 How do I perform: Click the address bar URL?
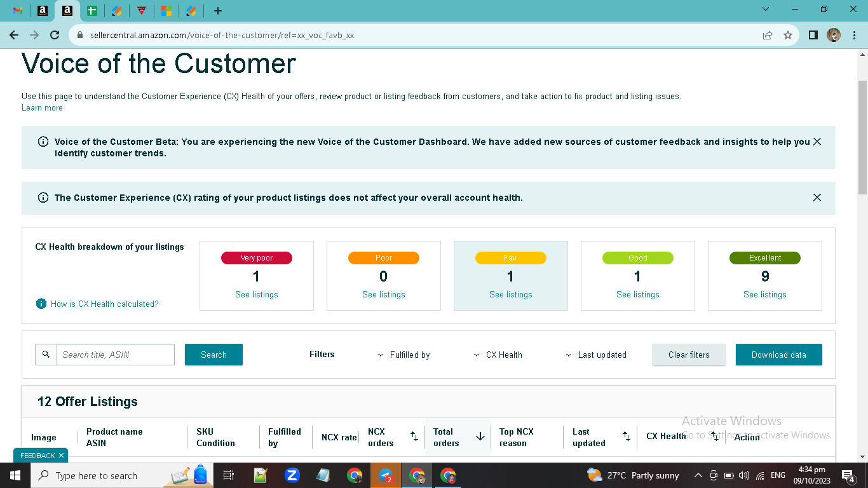tap(222, 35)
